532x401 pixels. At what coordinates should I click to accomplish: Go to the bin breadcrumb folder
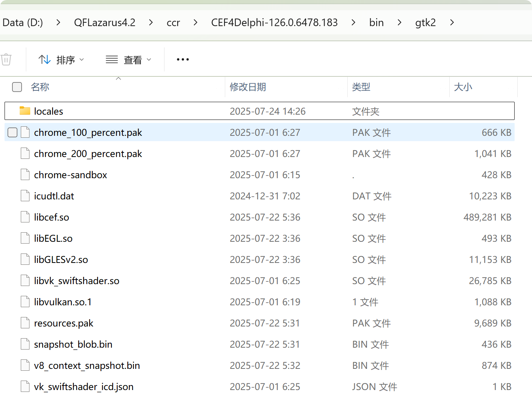376,23
